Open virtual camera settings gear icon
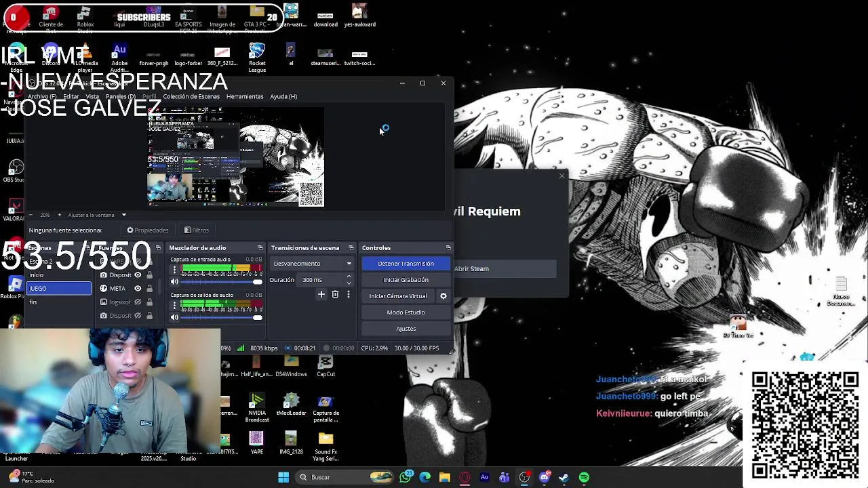The image size is (868, 488). coord(443,296)
